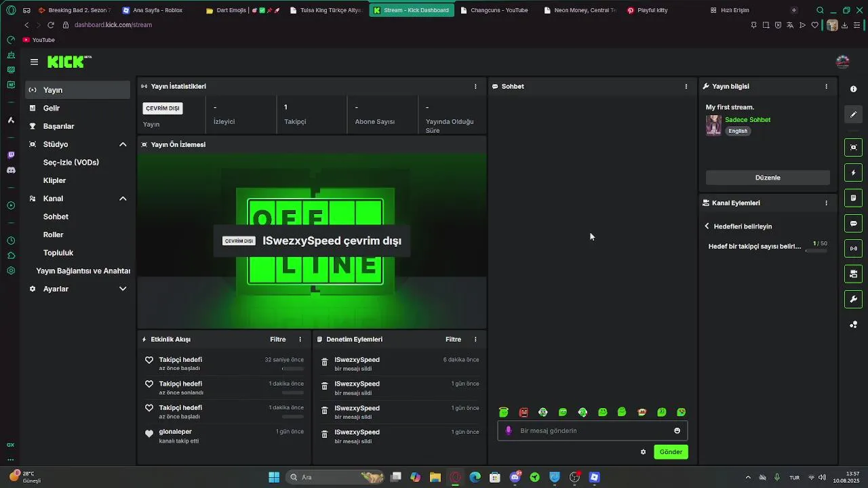Click the offline stream preview thumbnail

pyautogui.click(x=312, y=241)
